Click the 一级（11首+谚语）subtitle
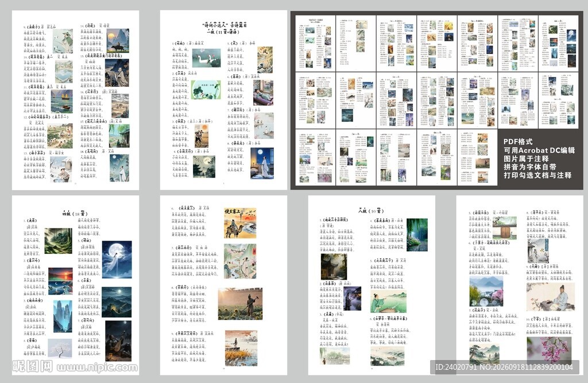The height and width of the screenshot is (383, 588). pyautogui.click(x=223, y=32)
